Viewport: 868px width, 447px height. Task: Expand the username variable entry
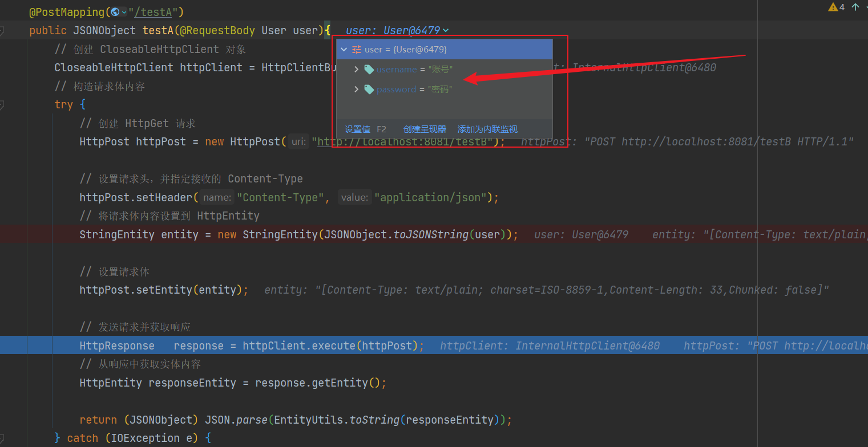pyautogui.click(x=356, y=69)
